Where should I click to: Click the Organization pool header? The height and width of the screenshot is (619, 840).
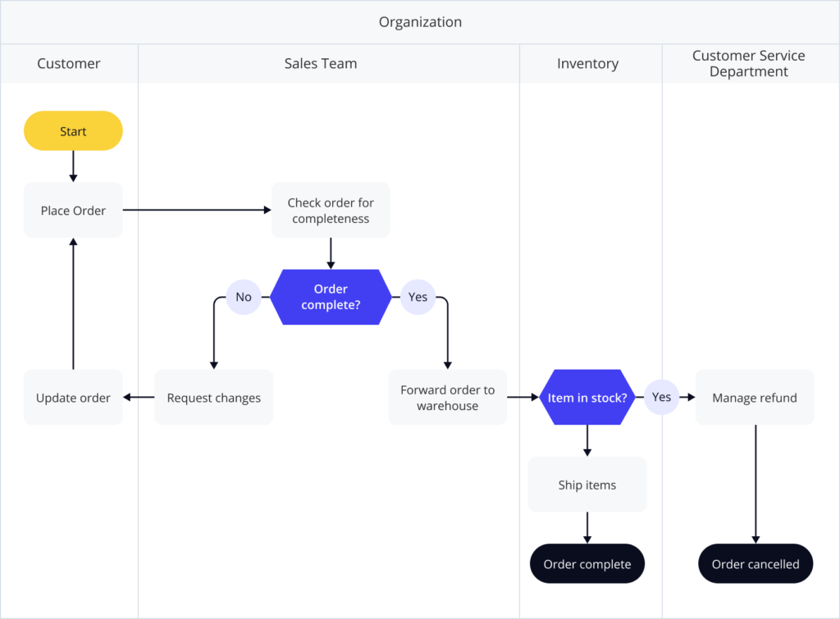420,22
